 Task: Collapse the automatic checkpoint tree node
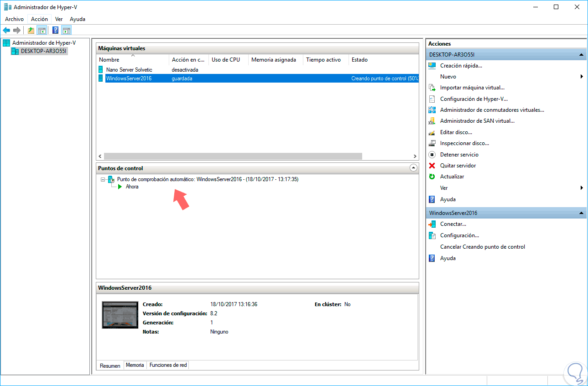pos(103,179)
